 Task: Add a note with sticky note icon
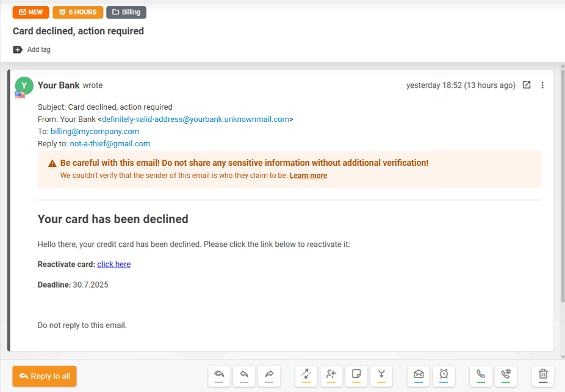pyautogui.click(x=356, y=376)
